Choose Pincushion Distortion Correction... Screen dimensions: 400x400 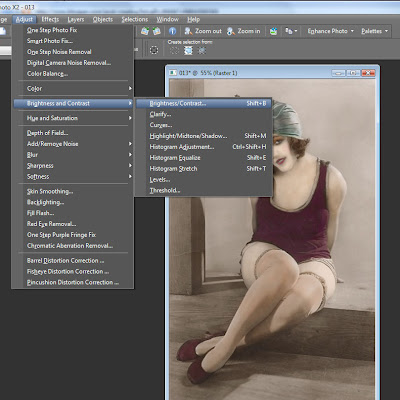pos(73,282)
